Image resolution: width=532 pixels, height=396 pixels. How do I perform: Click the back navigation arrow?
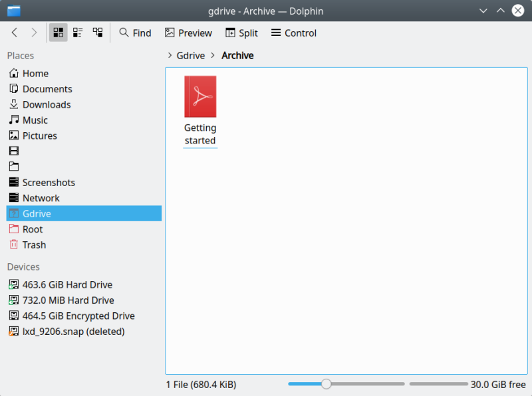(x=14, y=32)
